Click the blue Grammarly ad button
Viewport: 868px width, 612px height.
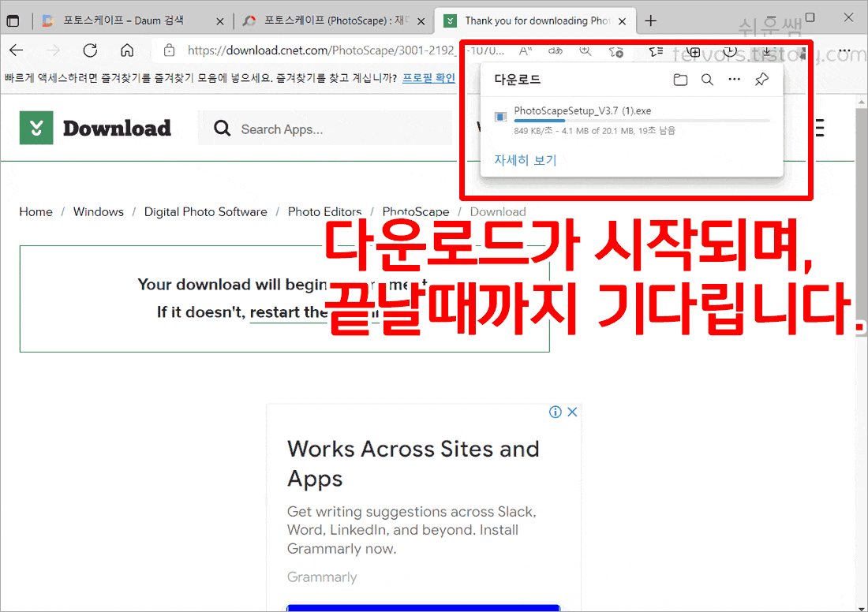[424, 608]
